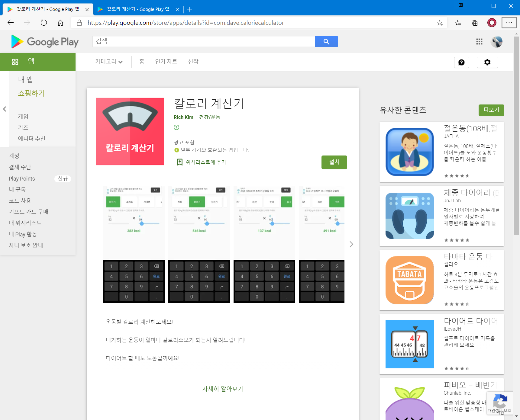Close the first browser tab

pyautogui.click(x=87, y=9)
